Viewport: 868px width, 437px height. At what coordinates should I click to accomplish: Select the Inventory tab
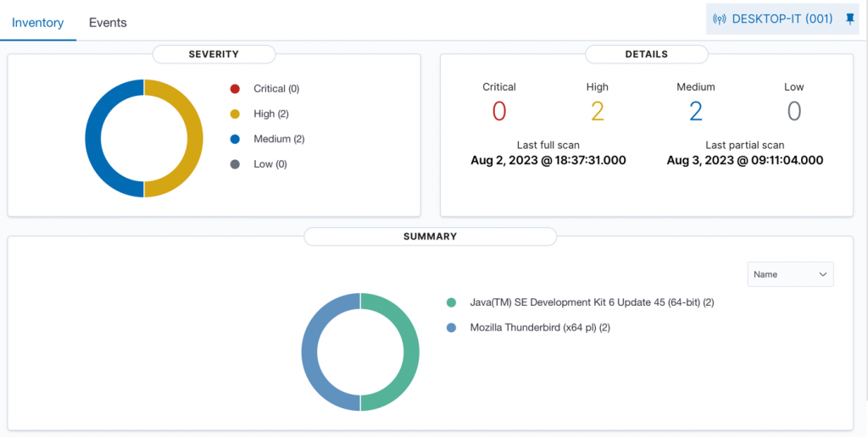coord(37,23)
